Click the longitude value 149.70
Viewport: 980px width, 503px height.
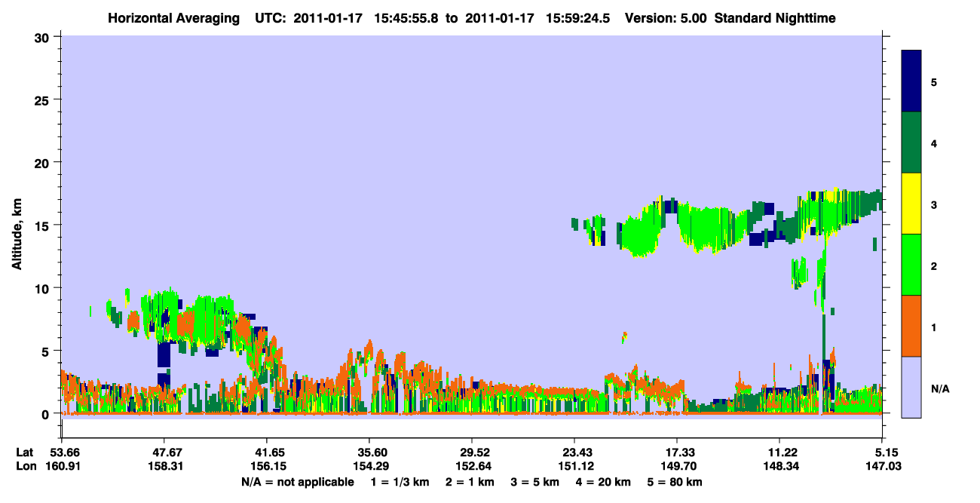(x=677, y=467)
